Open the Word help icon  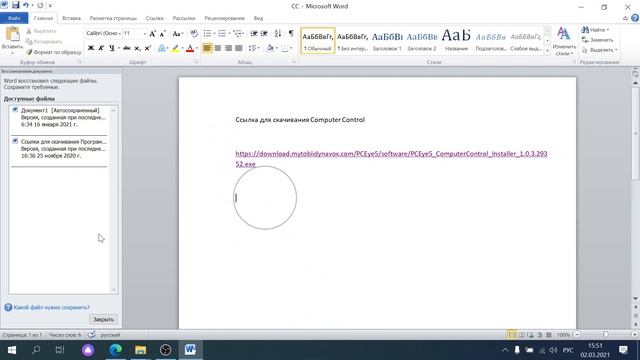[635, 18]
